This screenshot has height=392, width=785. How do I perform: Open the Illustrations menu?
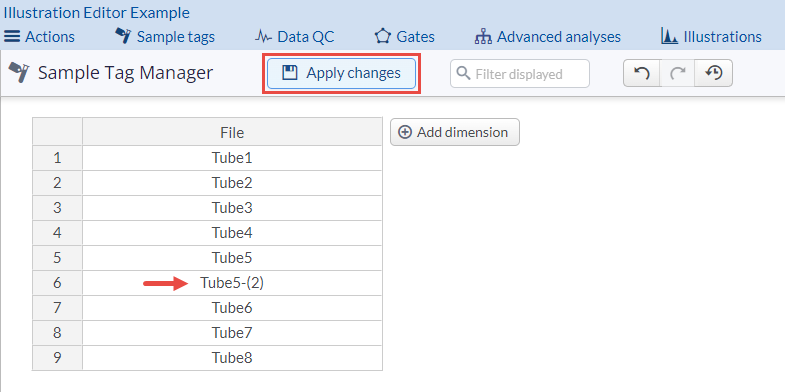click(x=711, y=37)
